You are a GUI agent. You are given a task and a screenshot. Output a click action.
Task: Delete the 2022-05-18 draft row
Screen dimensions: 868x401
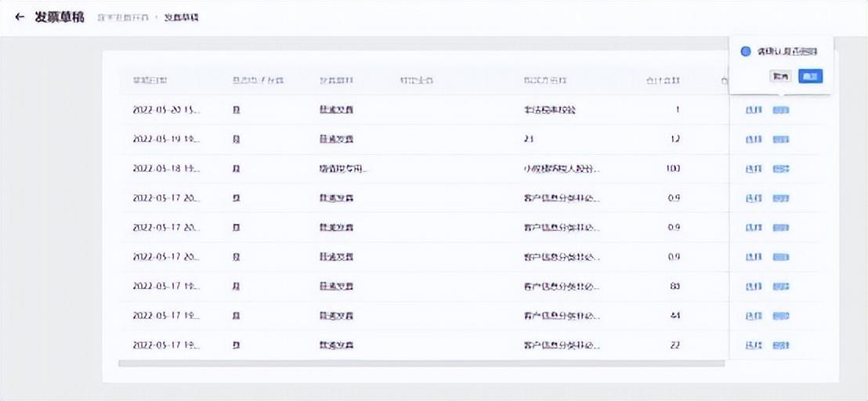781,168
